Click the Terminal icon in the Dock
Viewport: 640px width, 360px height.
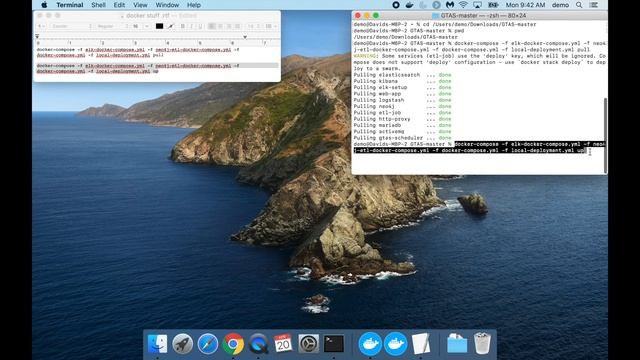click(x=334, y=344)
